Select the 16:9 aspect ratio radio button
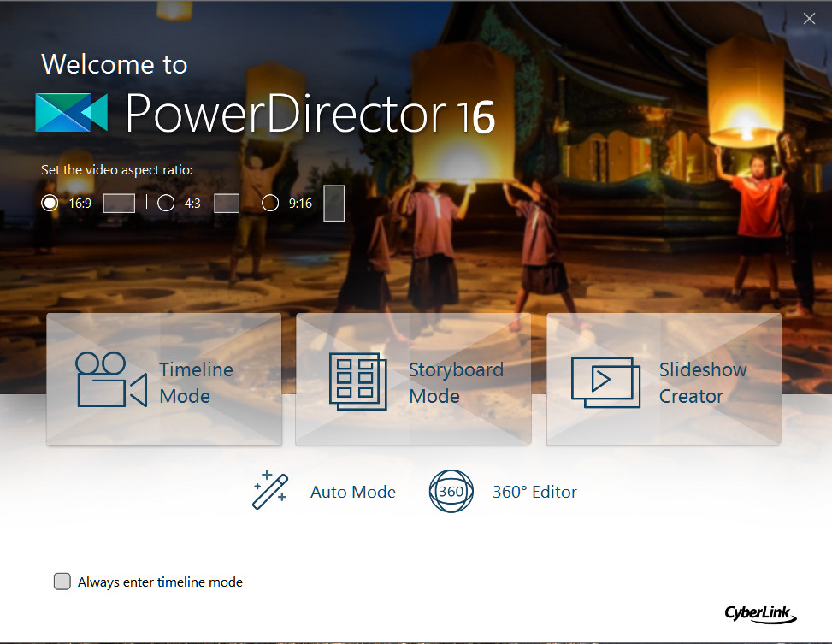The width and height of the screenshot is (832, 644). 50,203
